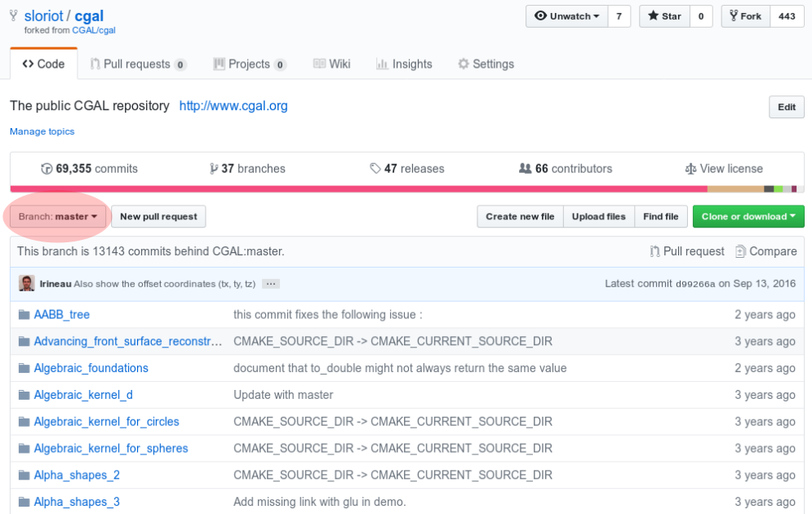The height and width of the screenshot is (514, 812).
Task: Click Upload files button
Action: click(x=599, y=216)
